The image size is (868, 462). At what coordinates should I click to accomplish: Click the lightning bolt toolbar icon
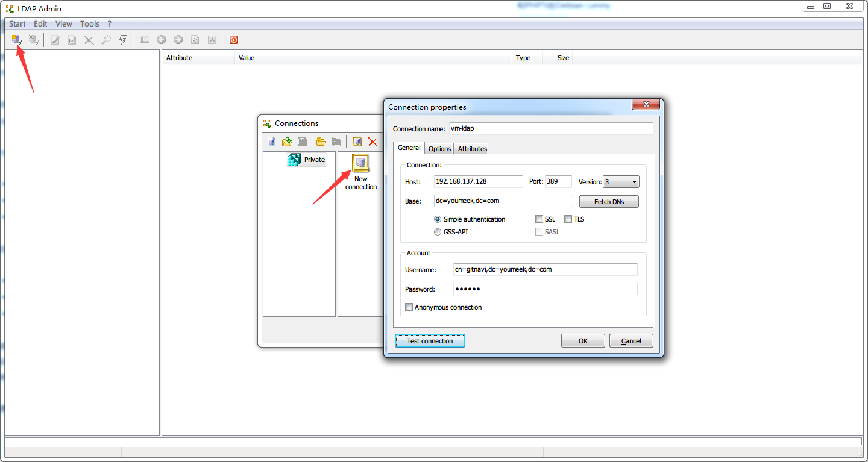point(122,39)
